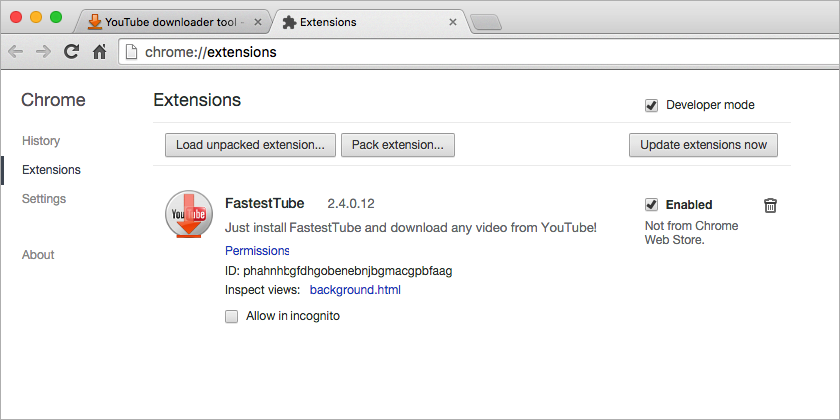The image size is (840, 420).
Task: Click the browser back arrow
Action: click(x=16, y=52)
